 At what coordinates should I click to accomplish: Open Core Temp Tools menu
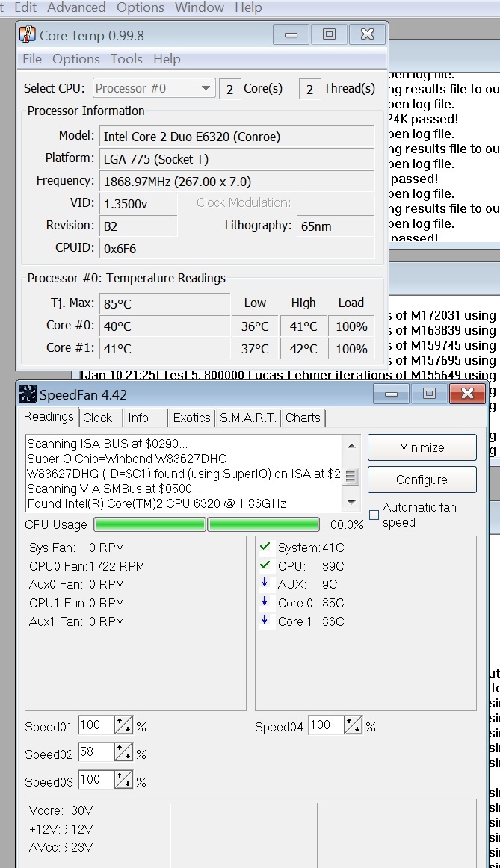pyautogui.click(x=126, y=59)
